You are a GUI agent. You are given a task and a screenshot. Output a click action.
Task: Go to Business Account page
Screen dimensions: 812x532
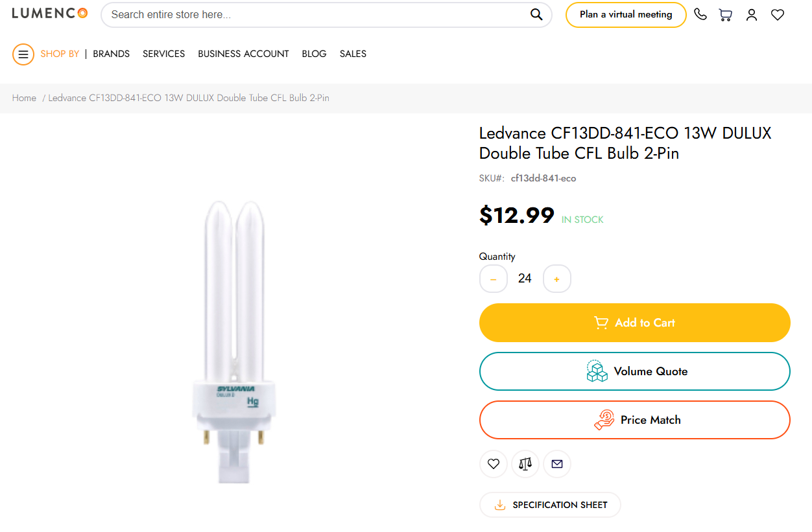[x=243, y=54]
